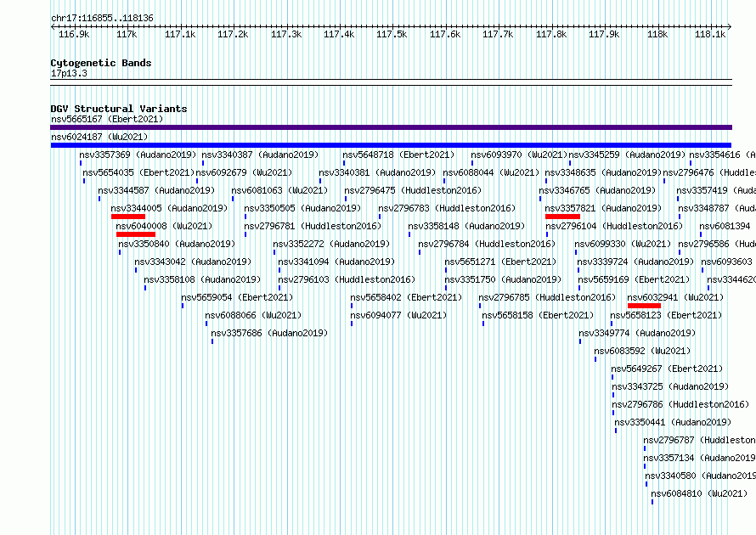Select nsv2796786 (Huddleston2016) variant
Viewport: 756px width, 535px height.
[x=680, y=404]
